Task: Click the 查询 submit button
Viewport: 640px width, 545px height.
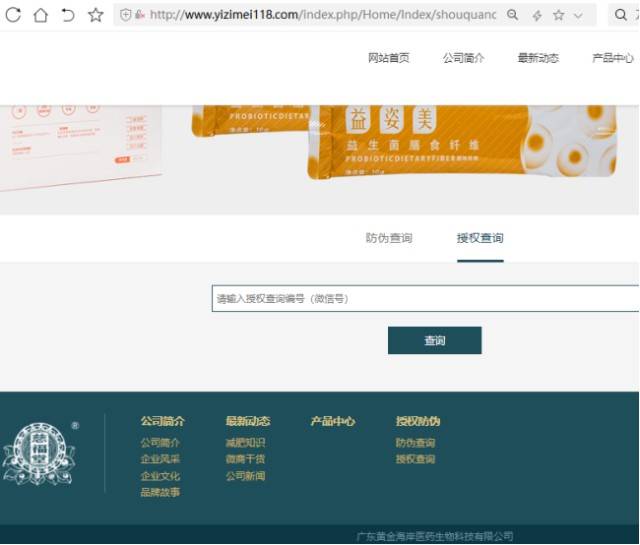Action: (435, 340)
